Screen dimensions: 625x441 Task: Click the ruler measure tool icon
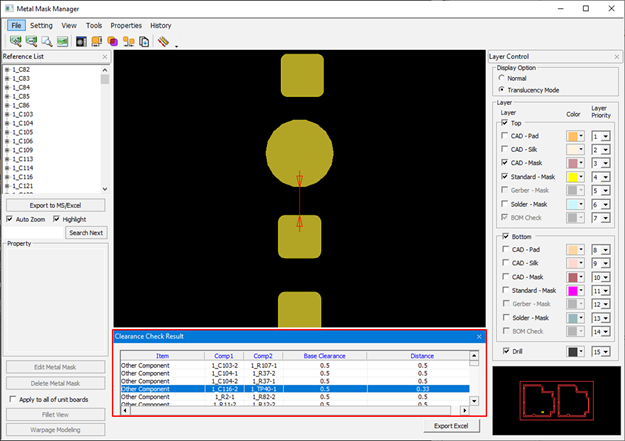click(163, 41)
